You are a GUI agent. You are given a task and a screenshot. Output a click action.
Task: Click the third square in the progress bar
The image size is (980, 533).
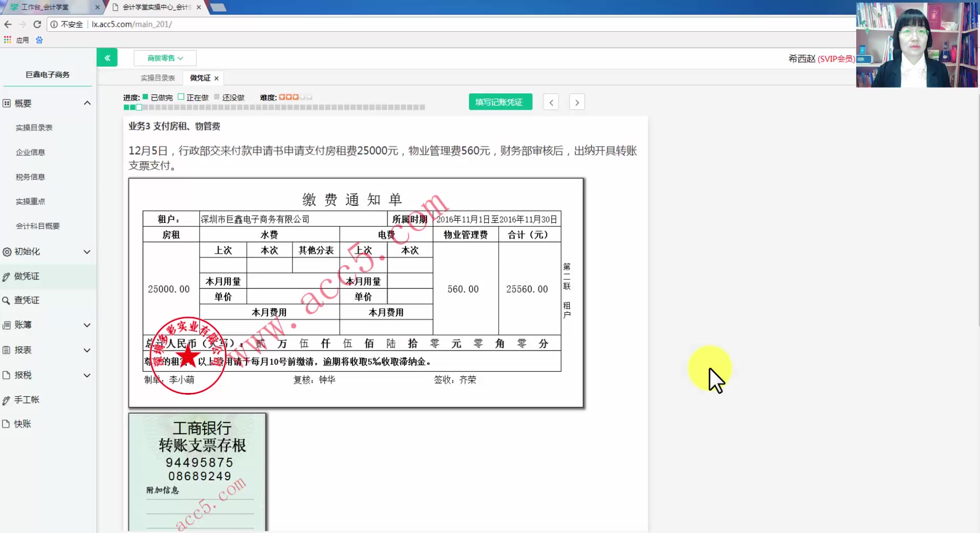tap(138, 108)
